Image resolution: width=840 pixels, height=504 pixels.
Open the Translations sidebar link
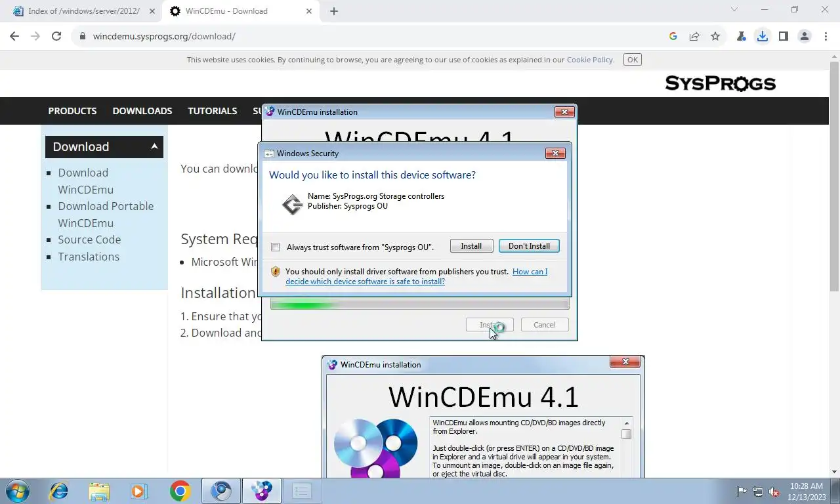[x=89, y=257]
